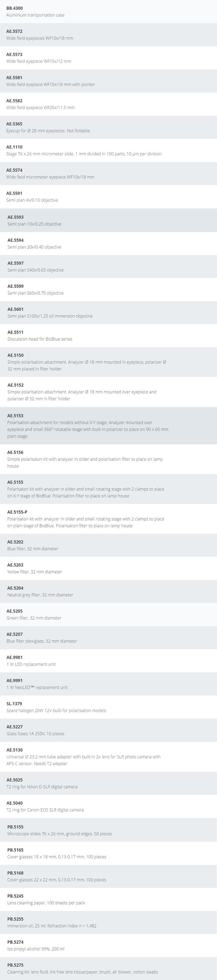Screen dimensions: 217x980
Task: Click the AE.5572 wide field eyepieces entry
Action: [108, 35]
